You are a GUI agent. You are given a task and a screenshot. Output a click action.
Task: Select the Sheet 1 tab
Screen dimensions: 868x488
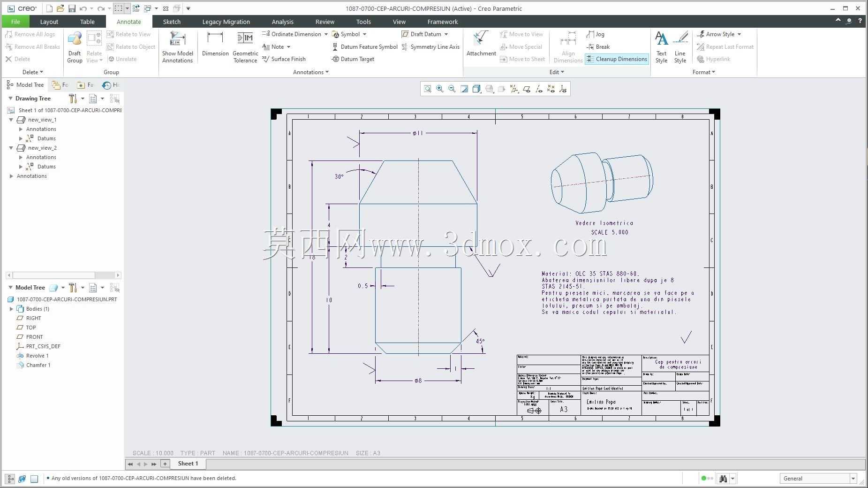[x=188, y=464]
